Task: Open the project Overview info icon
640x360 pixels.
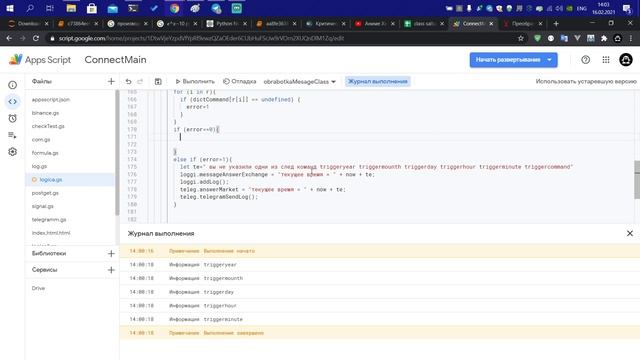Action: click(13, 85)
